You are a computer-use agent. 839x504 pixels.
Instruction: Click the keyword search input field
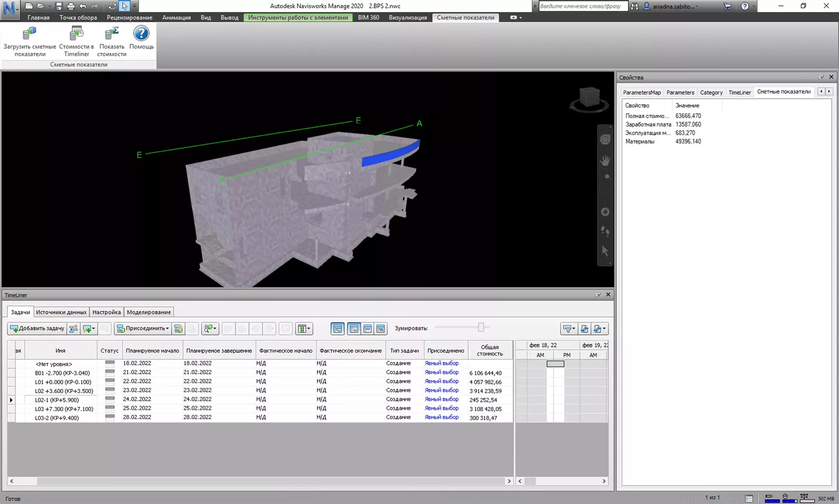point(582,6)
